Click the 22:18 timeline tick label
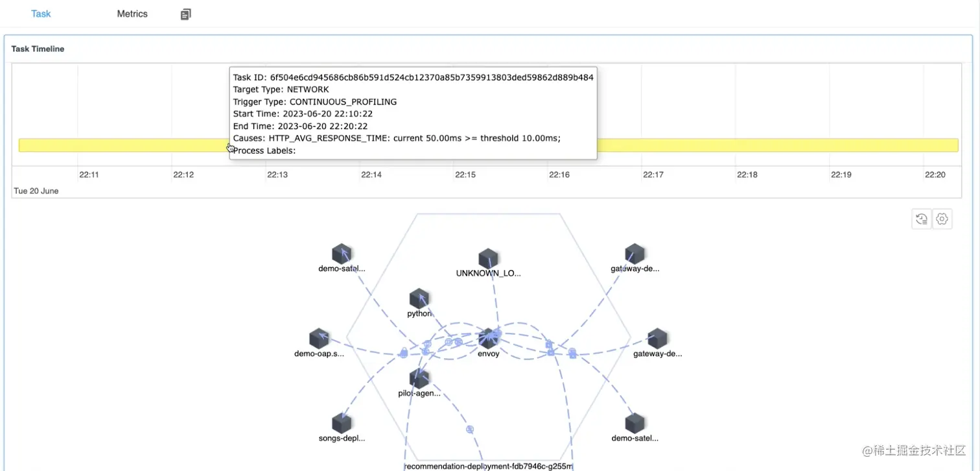This screenshot has width=980, height=471. coord(747,175)
